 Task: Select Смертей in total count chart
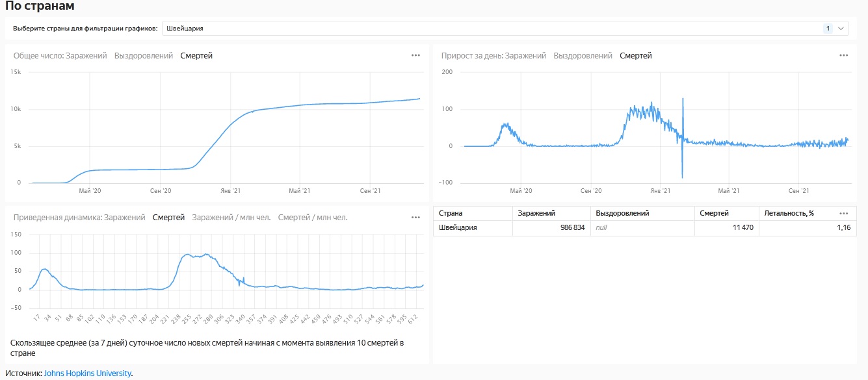(x=196, y=56)
